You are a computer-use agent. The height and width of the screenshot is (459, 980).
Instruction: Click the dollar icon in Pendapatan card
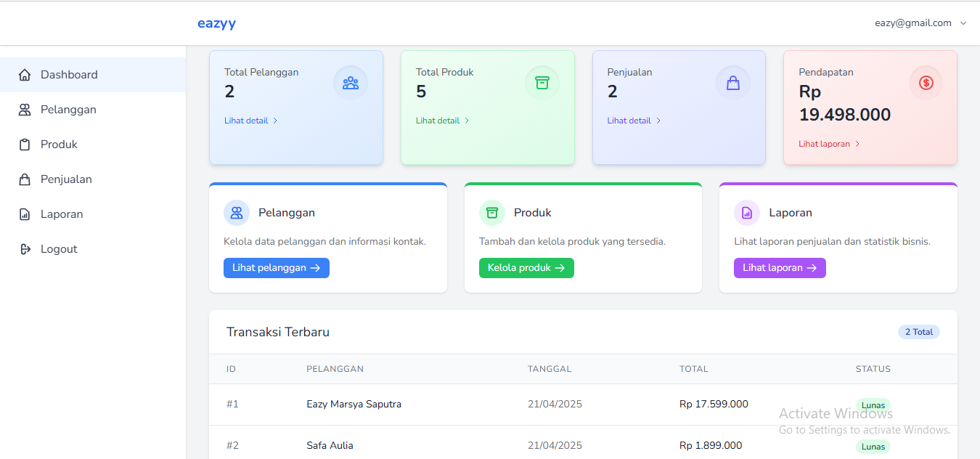click(x=926, y=83)
